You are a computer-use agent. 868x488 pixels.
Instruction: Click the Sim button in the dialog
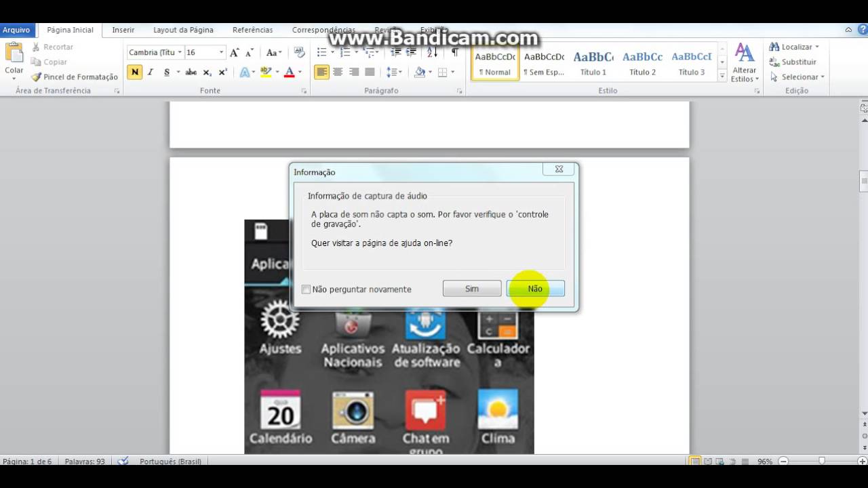(472, 289)
